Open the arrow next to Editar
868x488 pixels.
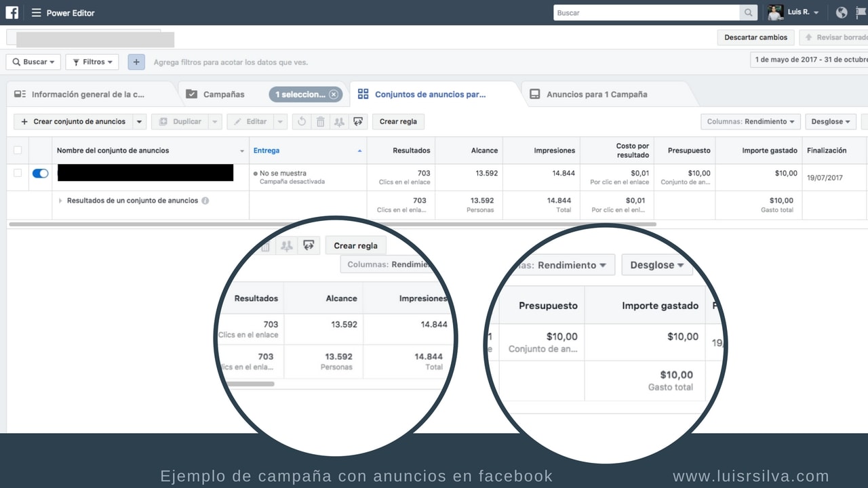pos(280,121)
